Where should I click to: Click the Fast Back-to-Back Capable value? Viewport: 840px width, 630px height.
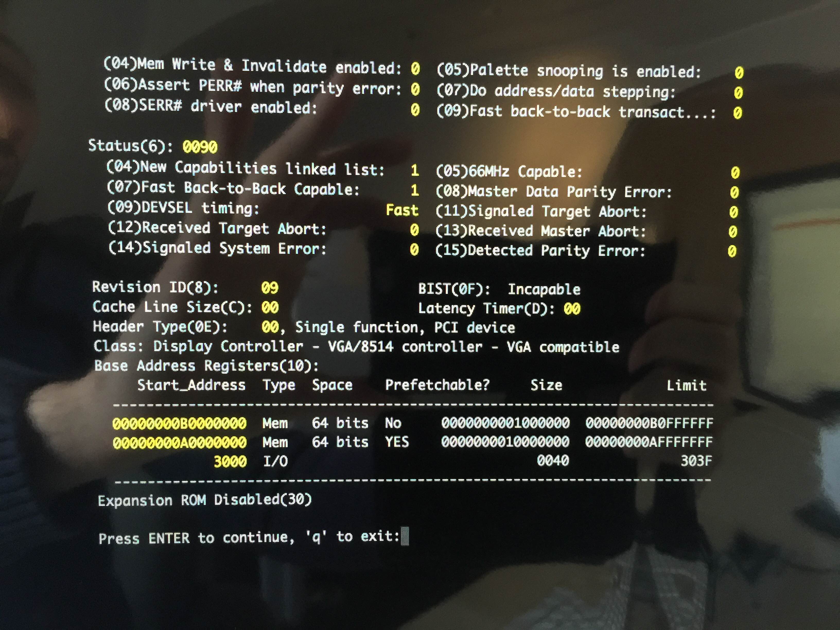click(x=415, y=190)
